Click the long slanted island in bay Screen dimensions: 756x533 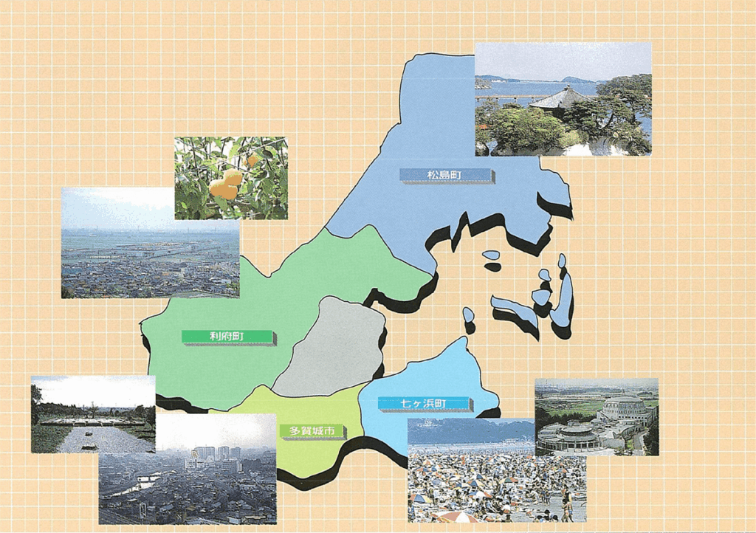(515, 310)
